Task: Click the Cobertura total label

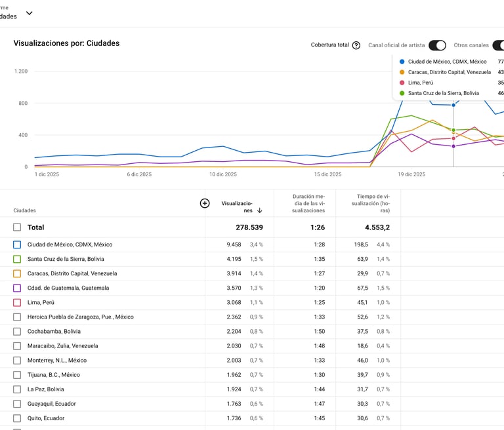Action: [x=329, y=45]
